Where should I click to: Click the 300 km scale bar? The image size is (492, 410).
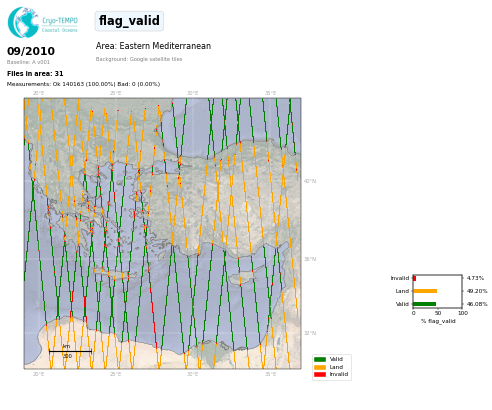[70, 351]
